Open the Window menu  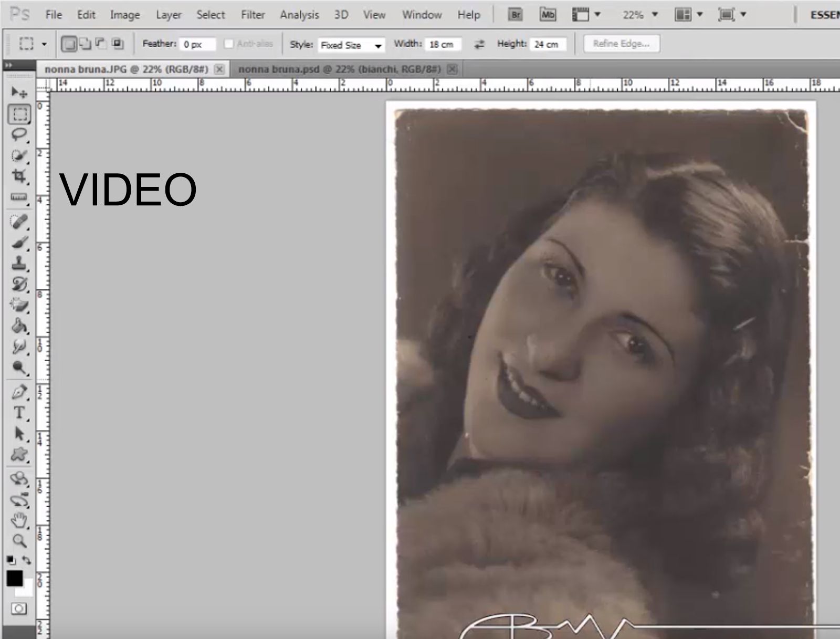pos(422,15)
